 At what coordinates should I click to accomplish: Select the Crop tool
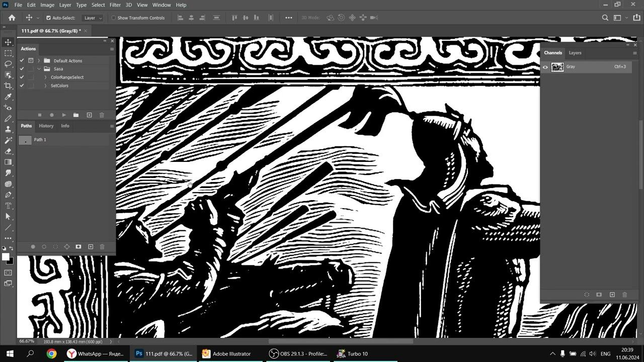click(8, 86)
